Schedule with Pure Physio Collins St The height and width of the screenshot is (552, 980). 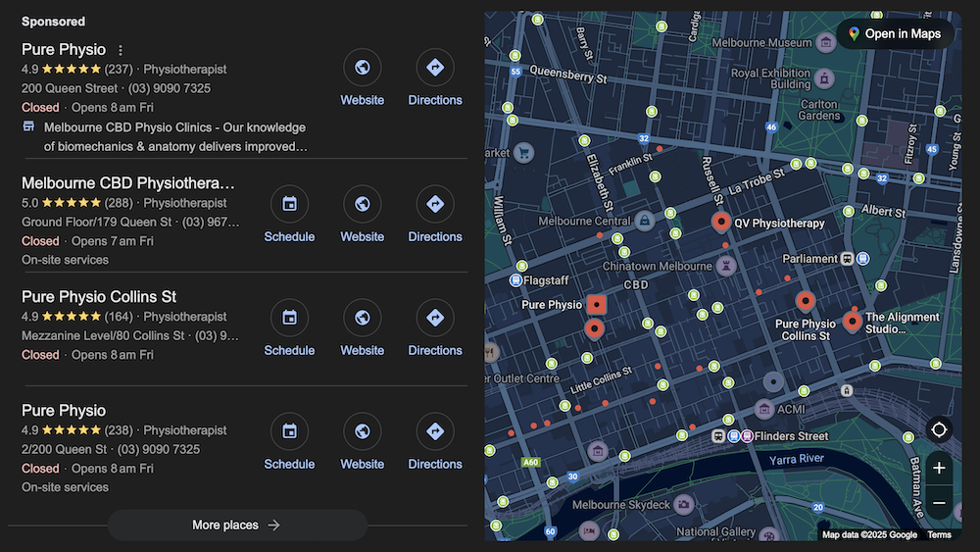pyautogui.click(x=289, y=328)
